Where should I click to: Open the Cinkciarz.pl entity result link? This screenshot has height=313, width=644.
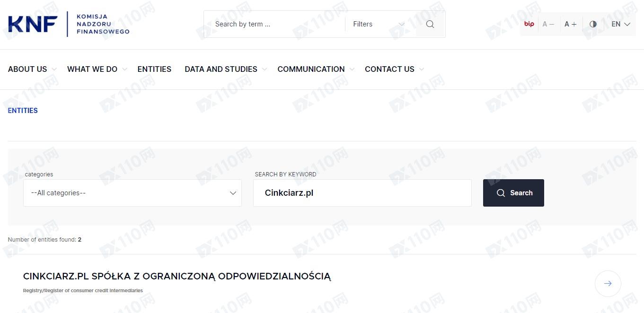click(177, 276)
